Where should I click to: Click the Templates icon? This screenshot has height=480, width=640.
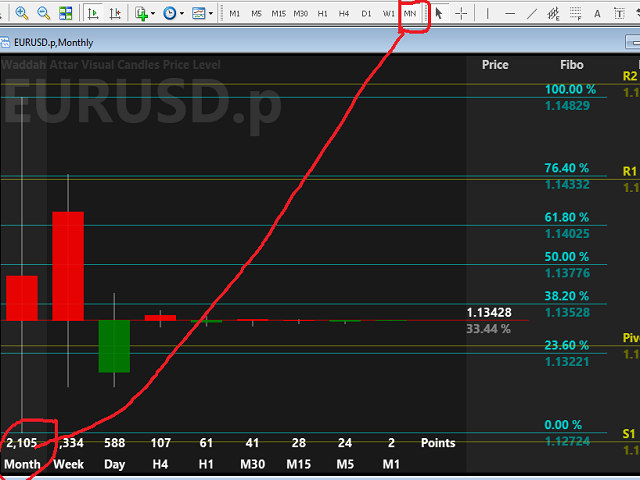coord(199,13)
